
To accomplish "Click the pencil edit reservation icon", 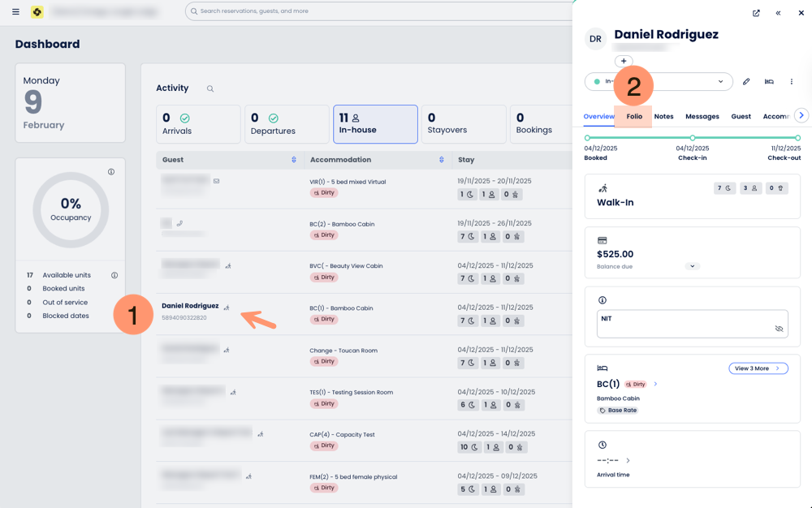I will [x=746, y=82].
